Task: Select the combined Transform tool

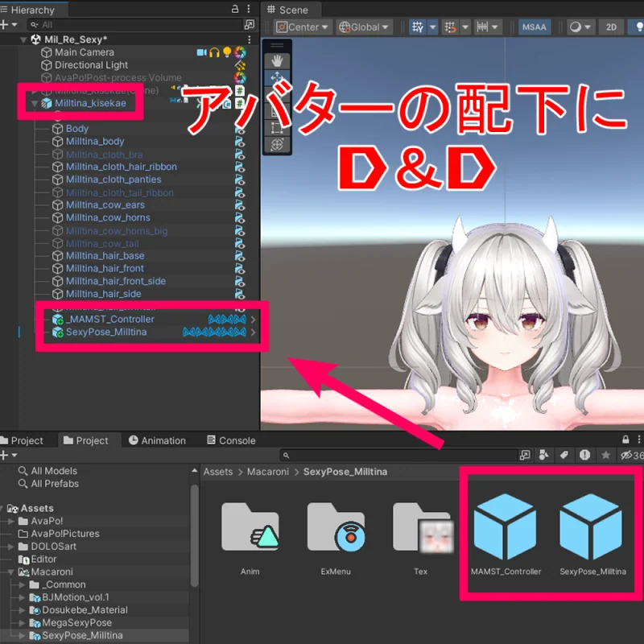Action: click(x=277, y=145)
